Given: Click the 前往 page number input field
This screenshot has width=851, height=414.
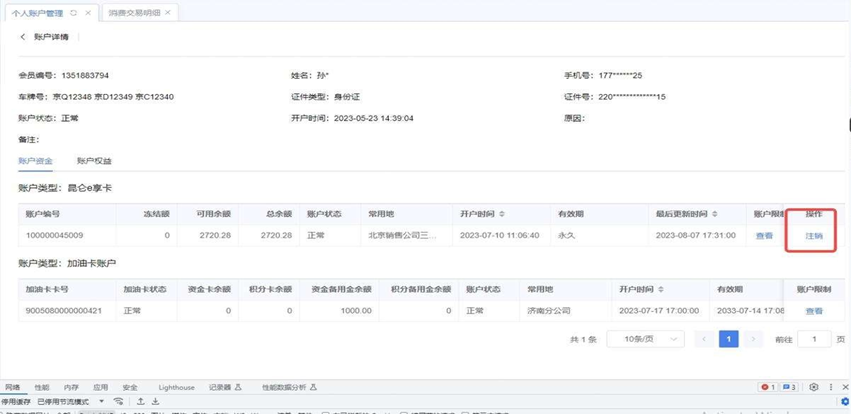Looking at the screenshot, I should tap(814, 339).
